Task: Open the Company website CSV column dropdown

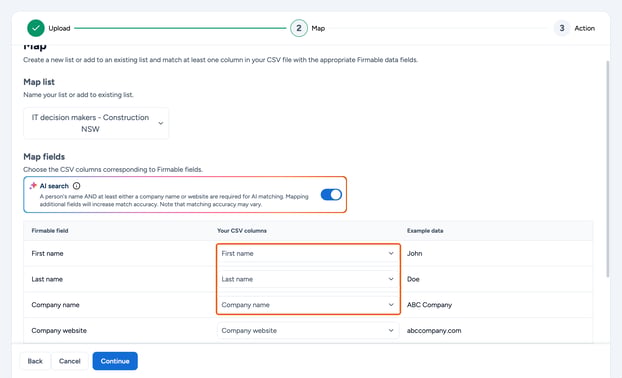Action: click(308, 330)
